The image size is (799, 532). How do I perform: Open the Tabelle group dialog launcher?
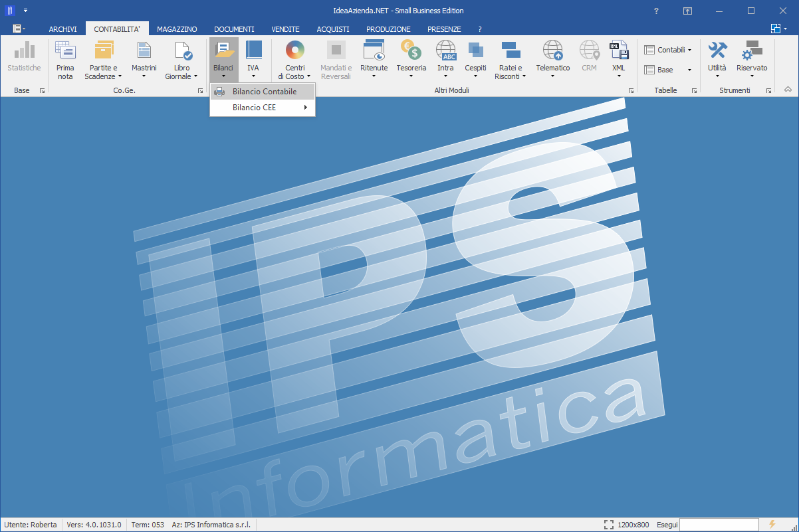(x=694, y=90)
